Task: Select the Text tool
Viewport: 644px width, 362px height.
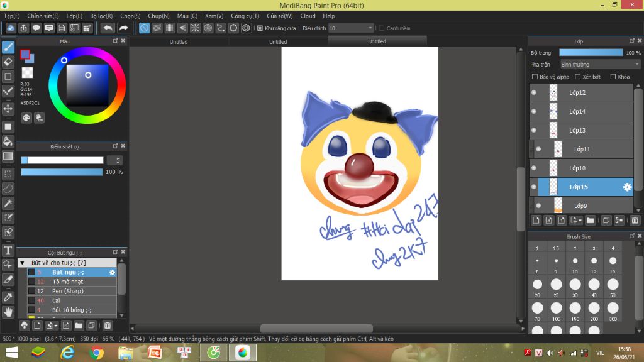Action: click(8, 250)
